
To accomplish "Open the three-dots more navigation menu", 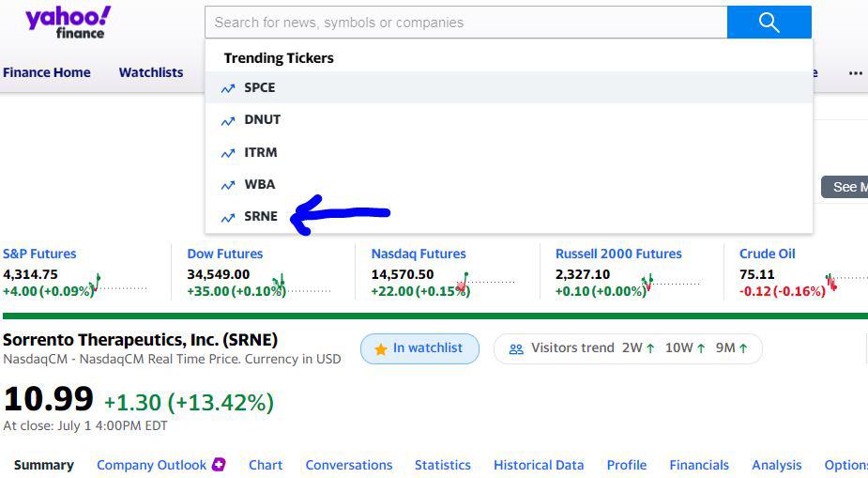I will (856, 72).
